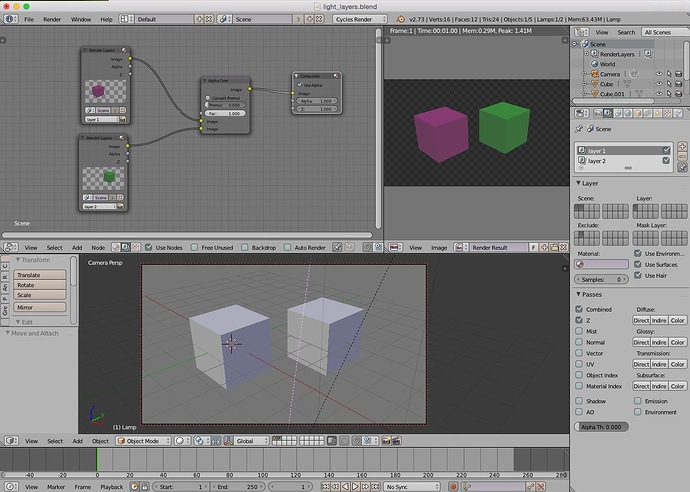Click Glossy Color pass button
The width and height of the screenshot is (690, 492).
[x=677, y=342]
